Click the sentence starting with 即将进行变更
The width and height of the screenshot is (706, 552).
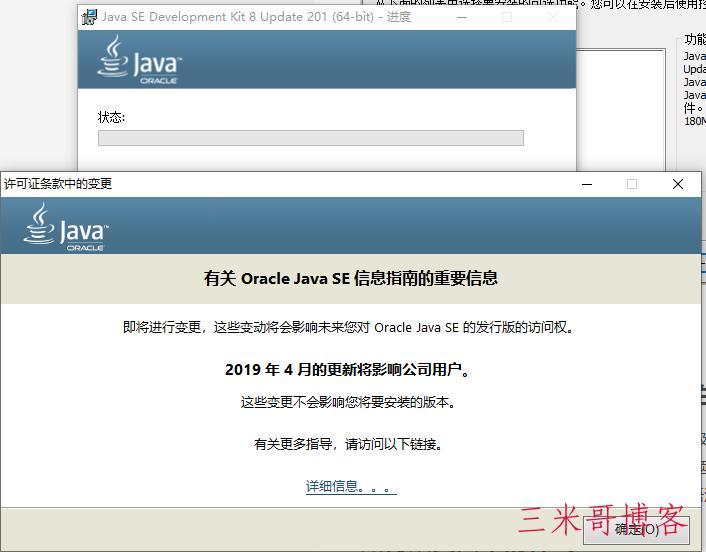click(349, 327)
